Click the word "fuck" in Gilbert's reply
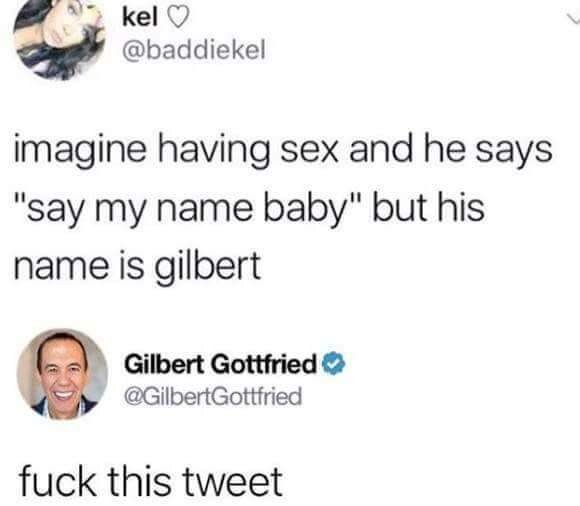The height and width of the screenshot is (506, 580). tap(58, 481)
